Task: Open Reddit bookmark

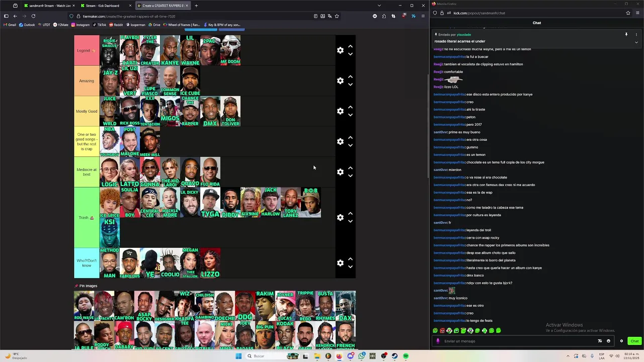Action: (116, 25)
